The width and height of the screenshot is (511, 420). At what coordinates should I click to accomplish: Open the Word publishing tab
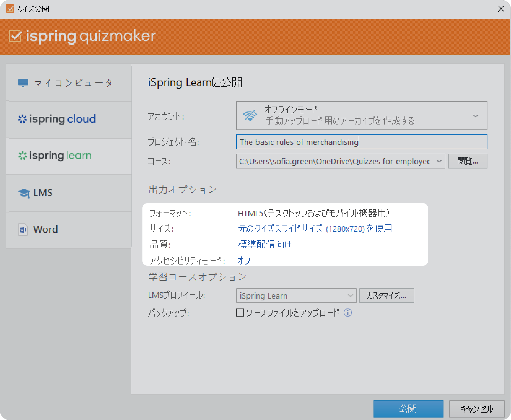coord(69,230)
